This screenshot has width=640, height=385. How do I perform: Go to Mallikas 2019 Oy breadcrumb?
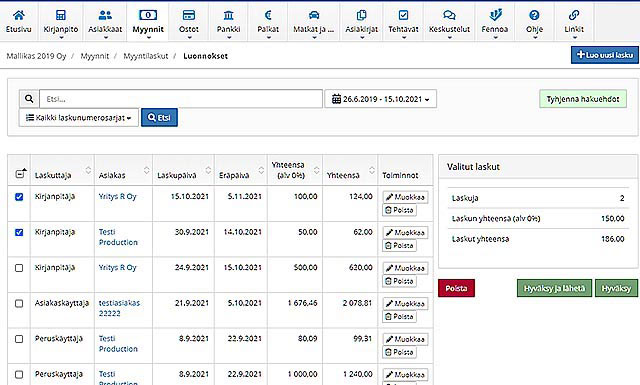(x=36, y=56)
